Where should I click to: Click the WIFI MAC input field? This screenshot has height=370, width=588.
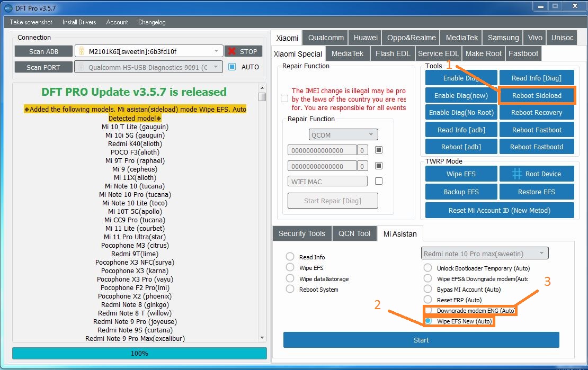coord(327,182)
